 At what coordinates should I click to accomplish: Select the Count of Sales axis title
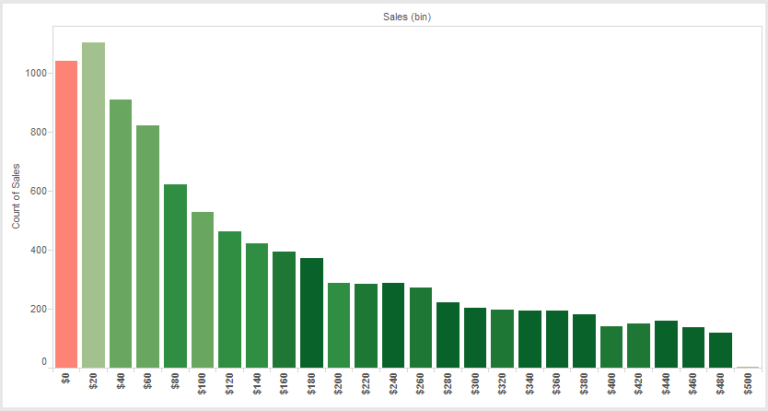point(16,196)
